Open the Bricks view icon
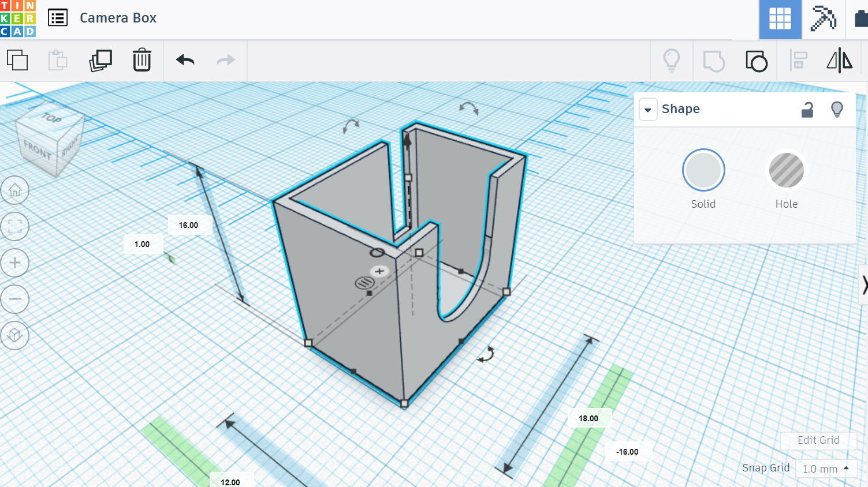Viewport: 868px width, 487px height. click(x=860, y=18)
